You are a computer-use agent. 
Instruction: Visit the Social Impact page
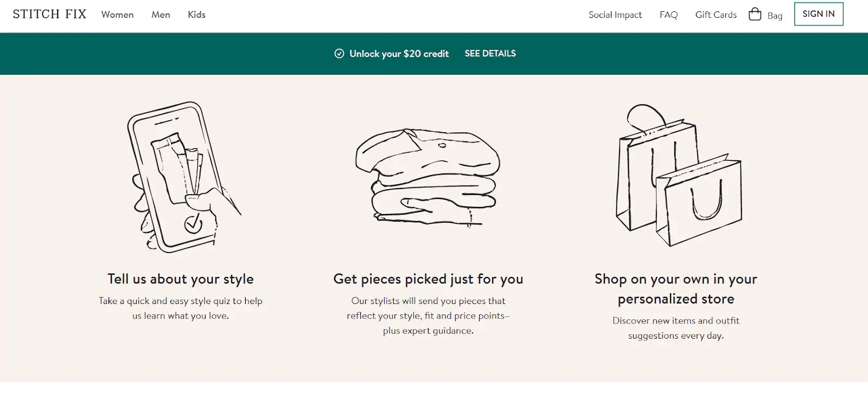pyautogui.click(x=615, y=15)
